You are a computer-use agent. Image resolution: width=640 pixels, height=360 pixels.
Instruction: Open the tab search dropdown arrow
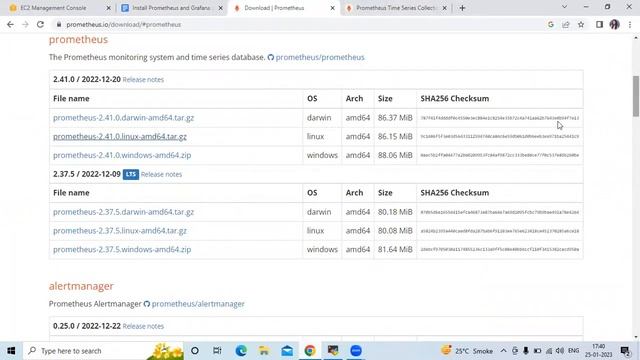564,7
